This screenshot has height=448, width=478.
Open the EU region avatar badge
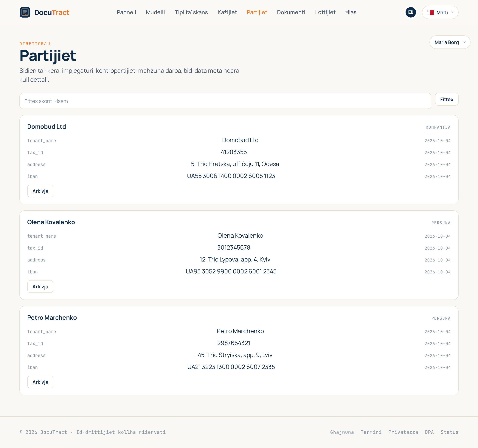[x=411, y=12]
